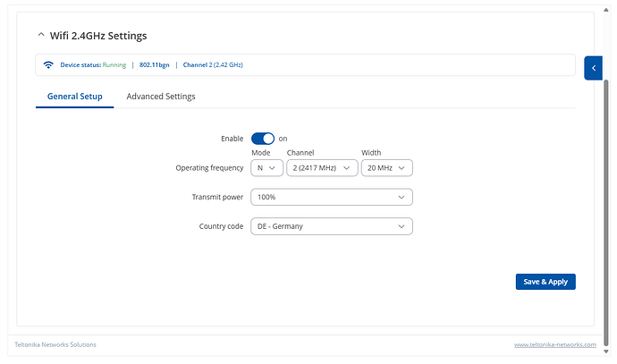Click the Wifi 2.4GHz Settings heading
This screenshot has height=364, width=617.
coord(98,36)
